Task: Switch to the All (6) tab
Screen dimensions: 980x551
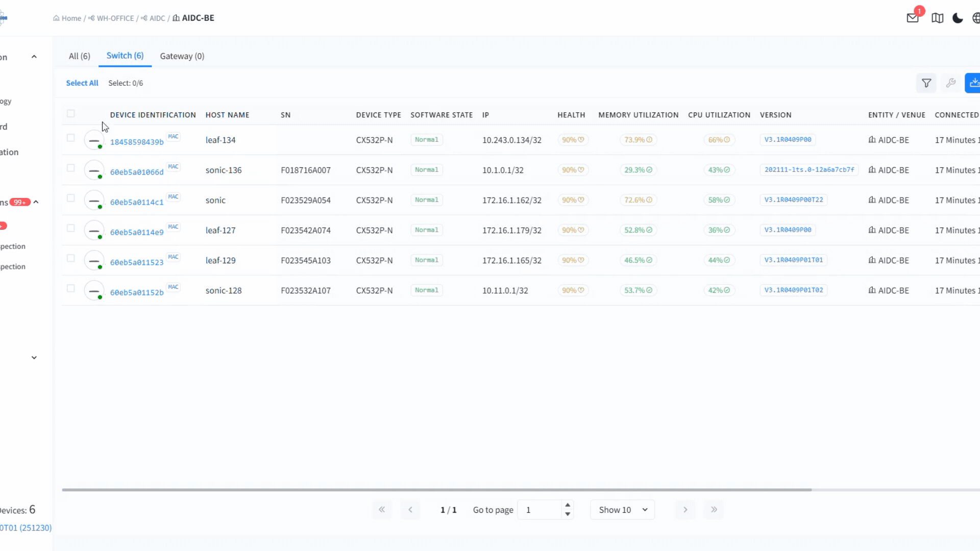Action: pos(79,56)
